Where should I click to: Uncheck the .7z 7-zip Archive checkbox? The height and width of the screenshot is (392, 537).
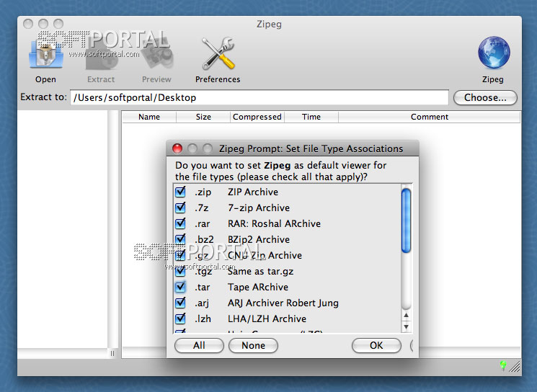[180, 208]
